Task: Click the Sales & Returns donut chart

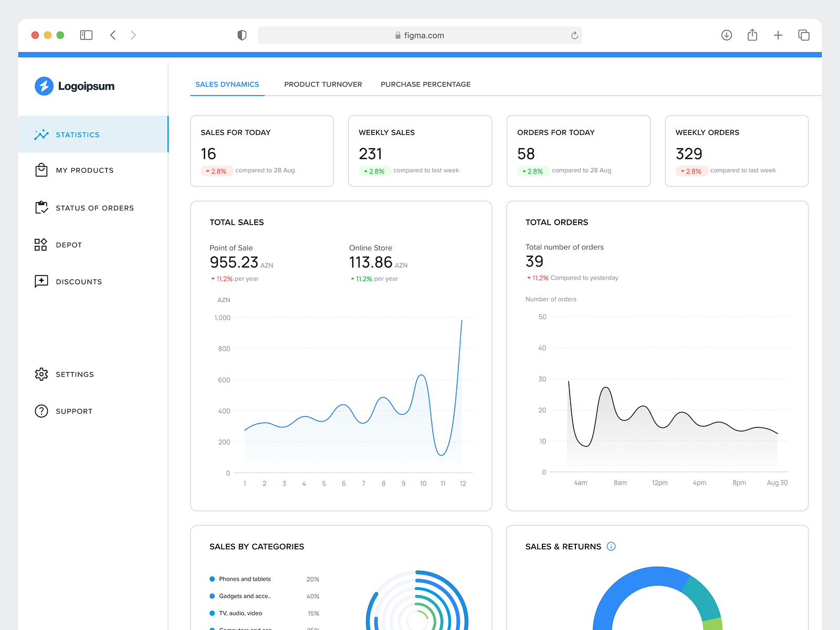Action: (x=657, y=598)
